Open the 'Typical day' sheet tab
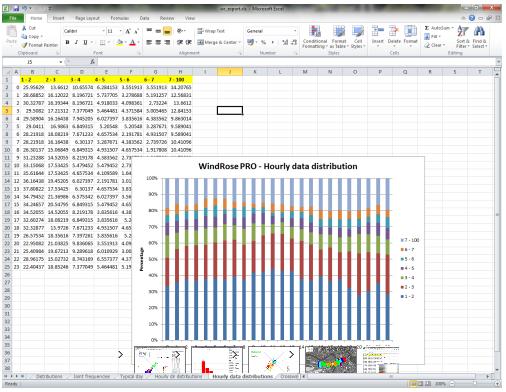The width and height of the screenshot is (506, 392). [x=131, y=376]
